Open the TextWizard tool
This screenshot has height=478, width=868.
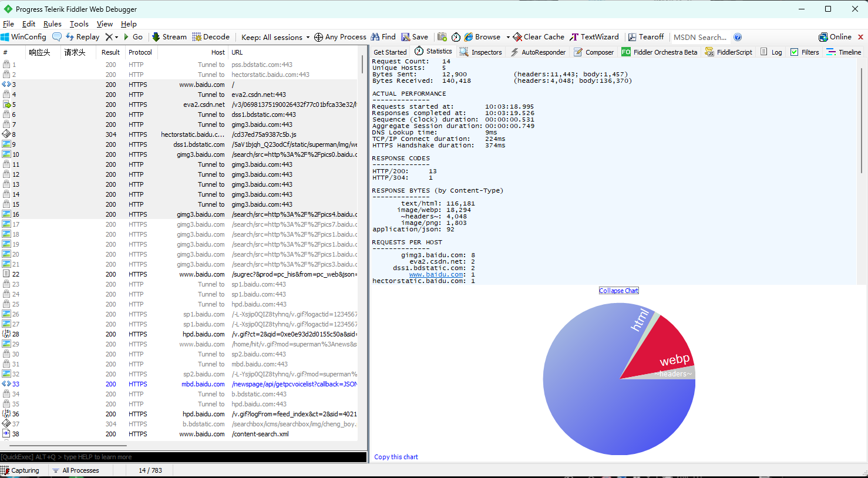(594, 37)
